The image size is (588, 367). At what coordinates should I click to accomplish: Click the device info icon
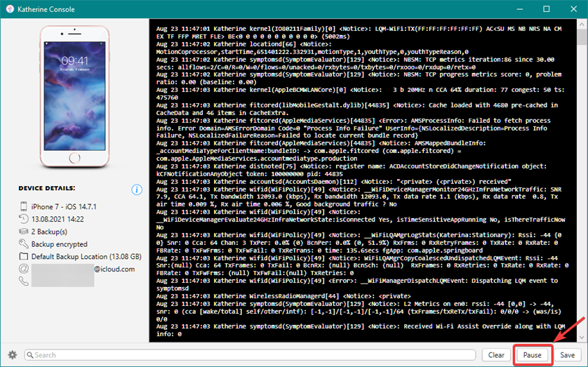[x=137, y=189]
